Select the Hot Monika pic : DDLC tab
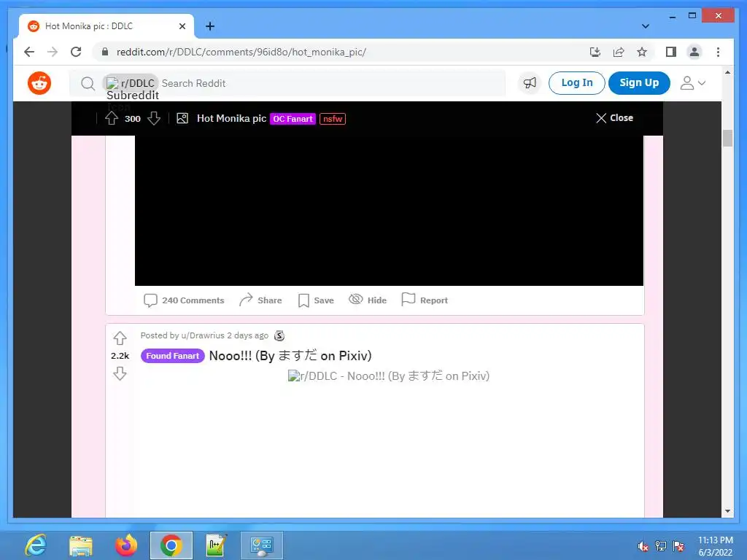This screenshot has width=747, height=560. pyautogui.click(x=107, y=26)
